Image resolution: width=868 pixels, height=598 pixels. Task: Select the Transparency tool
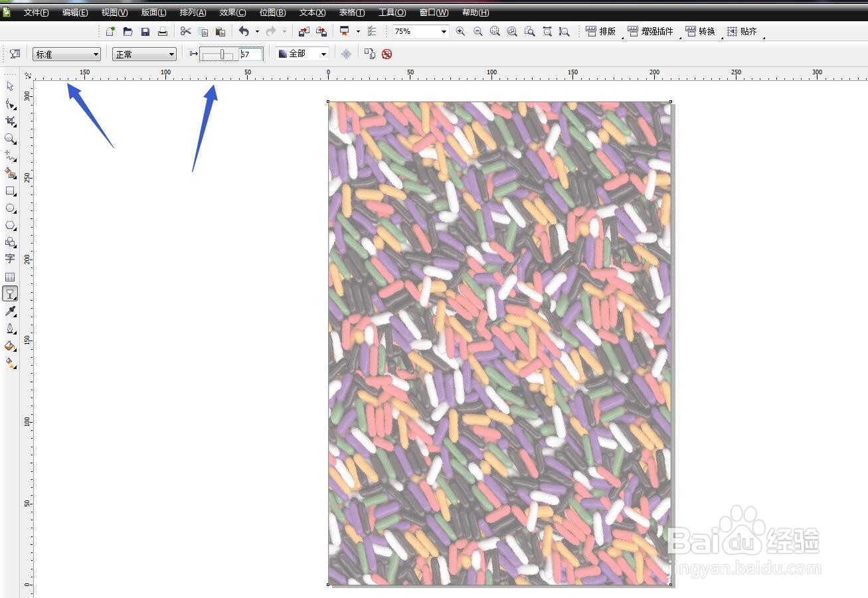(x=10, y=294)
